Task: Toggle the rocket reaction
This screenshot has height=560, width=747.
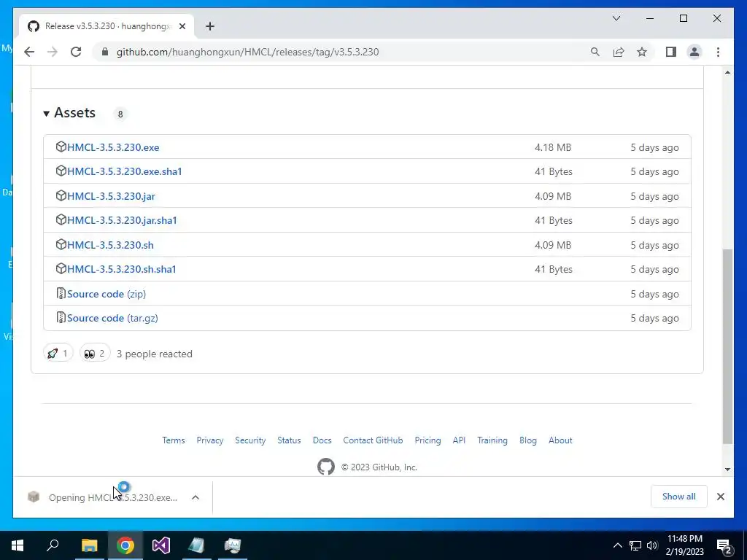Action: [58, 354]
